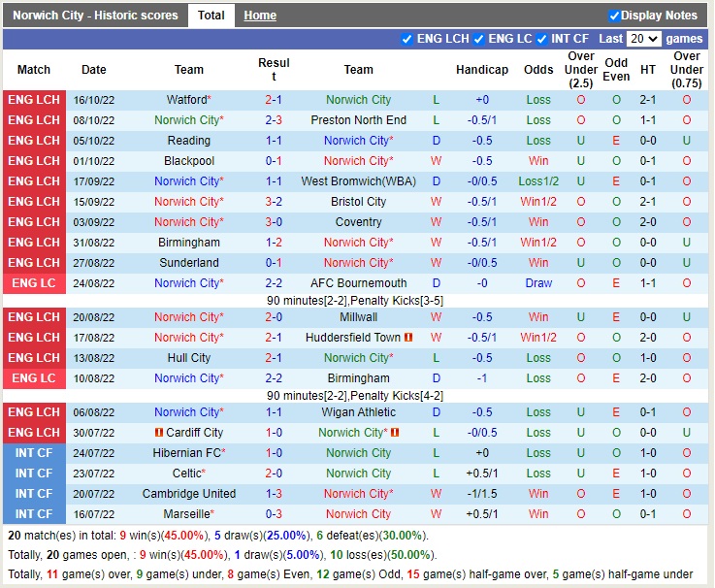The width and height of the screenshot is (715, 588).
Task: Click the 11 game(s) over summary line
Action: click(x=350, y=574)
